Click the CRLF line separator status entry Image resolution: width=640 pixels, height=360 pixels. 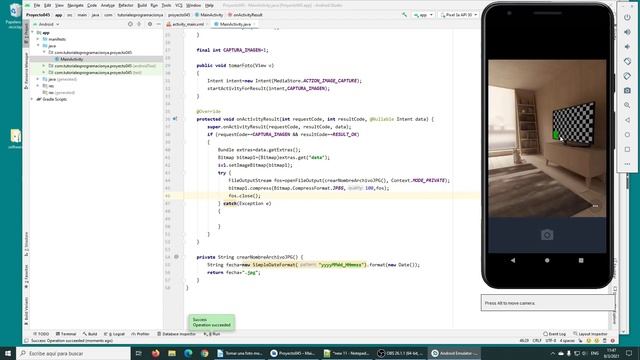click(x=537, y=340)
